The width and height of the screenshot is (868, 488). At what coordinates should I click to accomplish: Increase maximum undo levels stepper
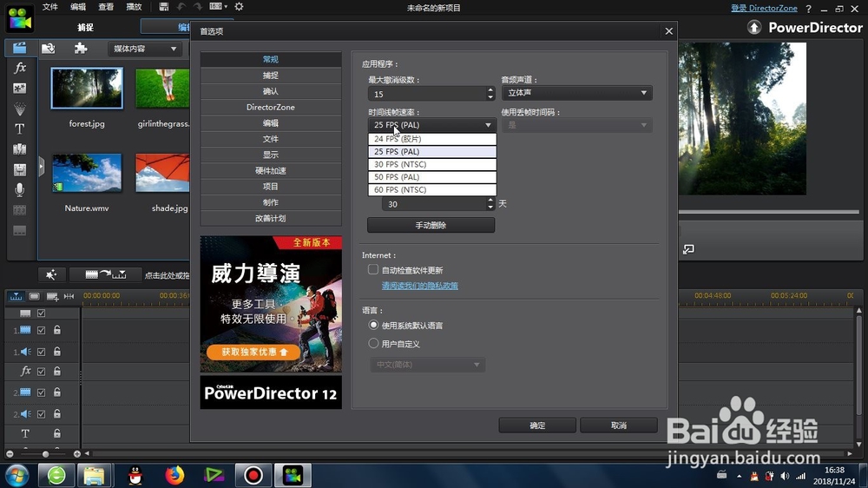click(490, 89)
